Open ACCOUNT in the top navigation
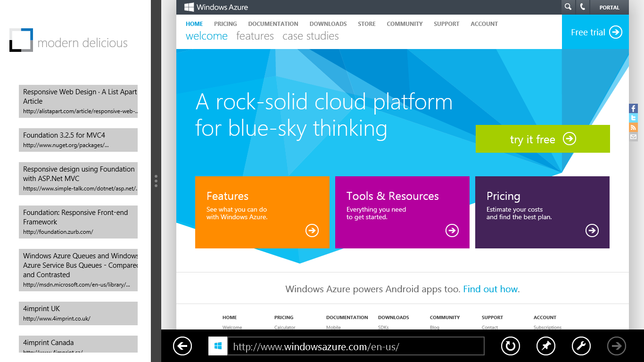The image size is (644, 362). (x=484, y=24)
